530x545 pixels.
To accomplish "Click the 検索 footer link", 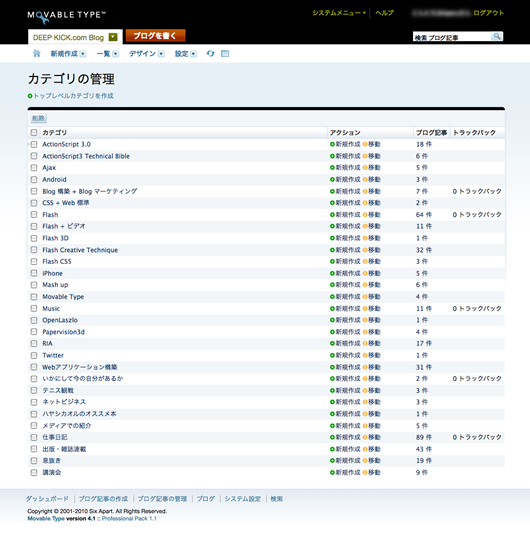I will pyautogui.click(x=277, y=499).
